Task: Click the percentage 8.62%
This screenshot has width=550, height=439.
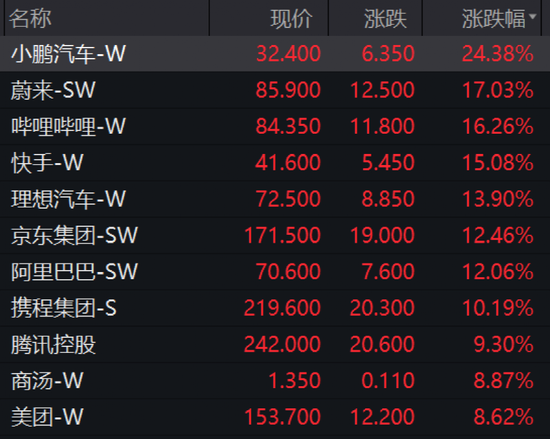Action: pos(504,417)
